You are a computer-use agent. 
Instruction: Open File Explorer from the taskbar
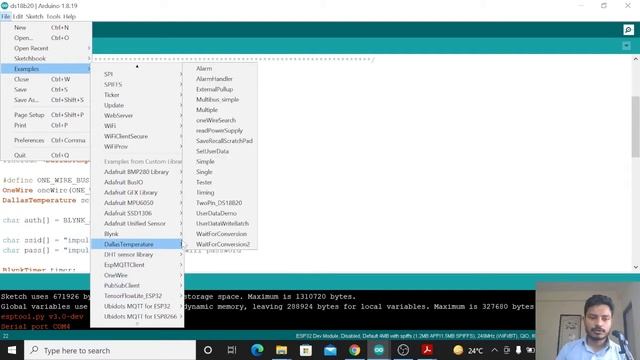tap(281, 350)
